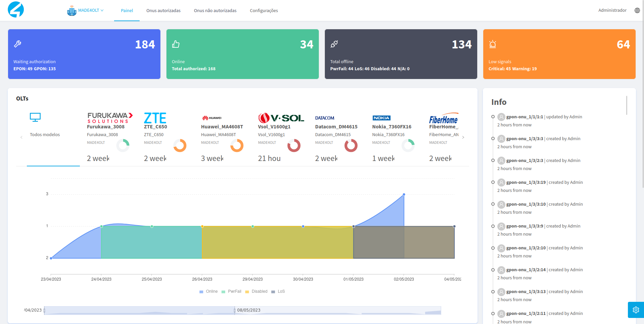644x324 pixels.
Task: Click the app logo in top-left corner
Action: pyautogui.click(x=16, y=9)
